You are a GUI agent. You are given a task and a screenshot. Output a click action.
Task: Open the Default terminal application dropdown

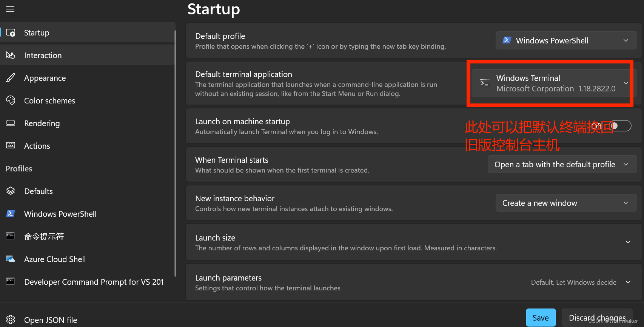tap(554, 83)
